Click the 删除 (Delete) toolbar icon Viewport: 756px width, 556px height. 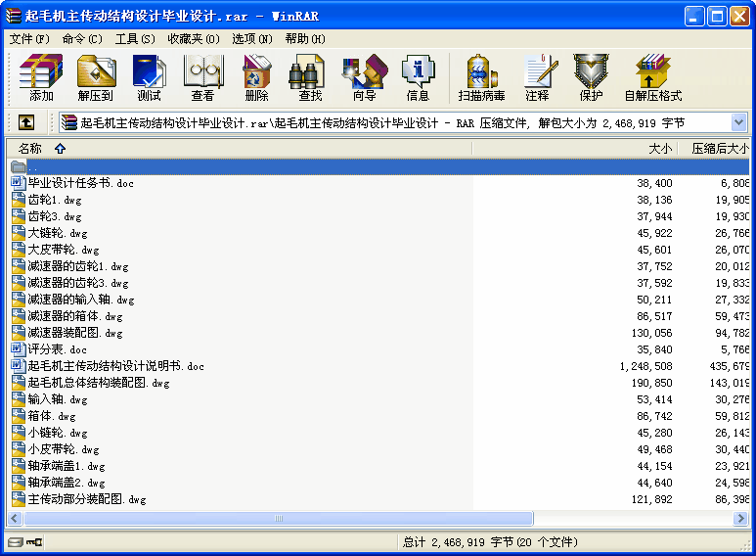[256, 78]
